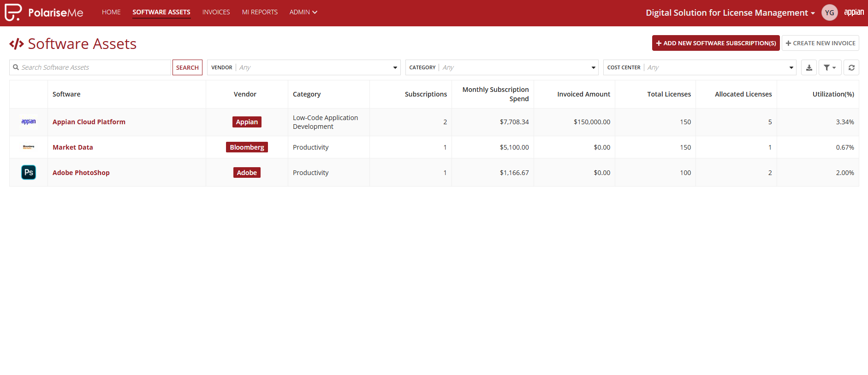Expand the ADMIN menu
The image size is (868, 375).
coord(303,12)
